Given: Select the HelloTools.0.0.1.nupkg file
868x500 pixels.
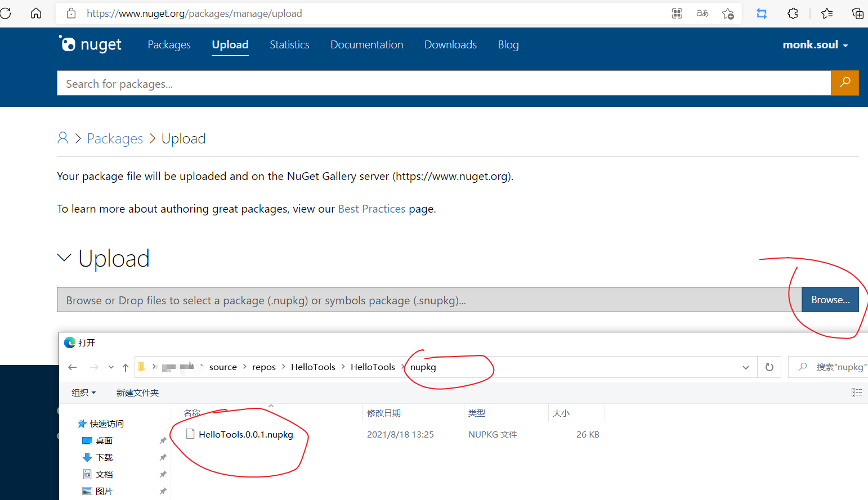Looking at the screenshot, I should coord(245,434).
